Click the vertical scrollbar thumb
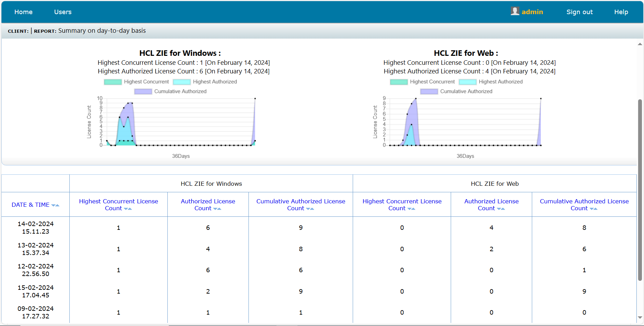Screen dimensions: 644x326 (640, 190)
